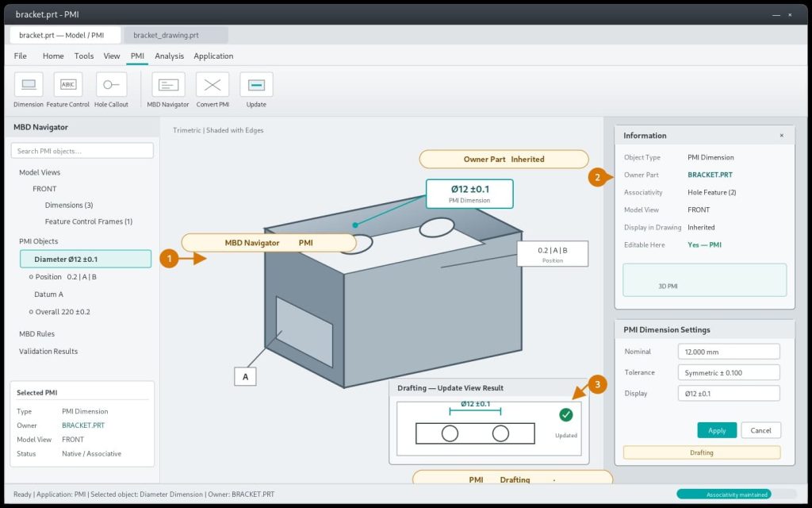Select the Ø12 ±0.1 PMI Dimension callout
Viewport: 812px width, 508px height.
click(x=469, y=194)
